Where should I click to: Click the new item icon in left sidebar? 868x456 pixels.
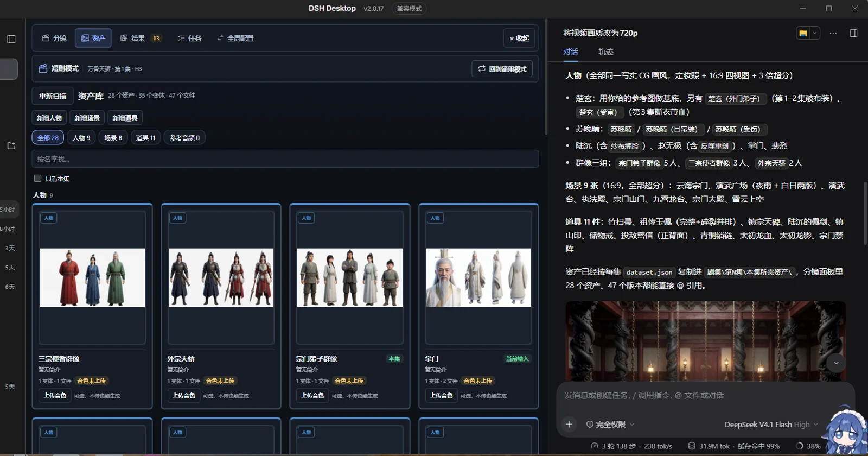pyautogui.click(x=11, y=146)
